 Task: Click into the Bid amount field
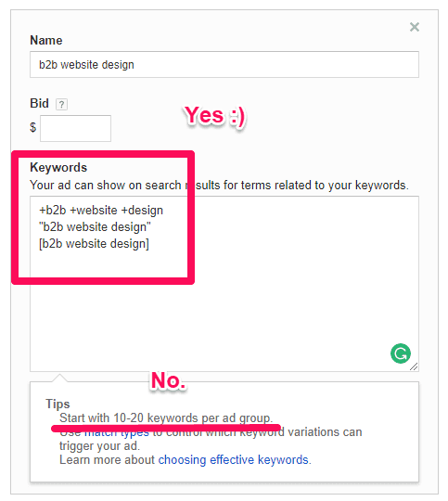point(75,128)
